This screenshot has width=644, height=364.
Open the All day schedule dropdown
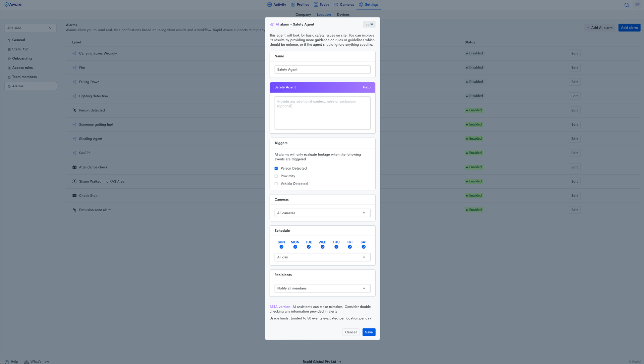[322, 257]
